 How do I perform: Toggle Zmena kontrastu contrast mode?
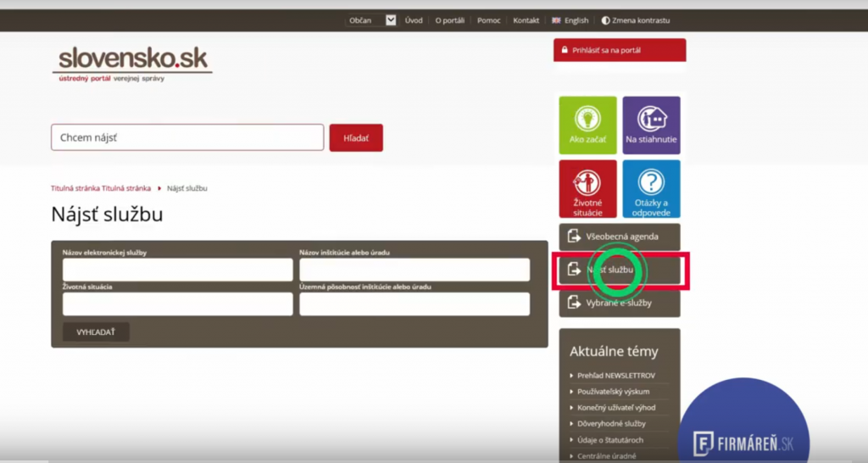636,20
